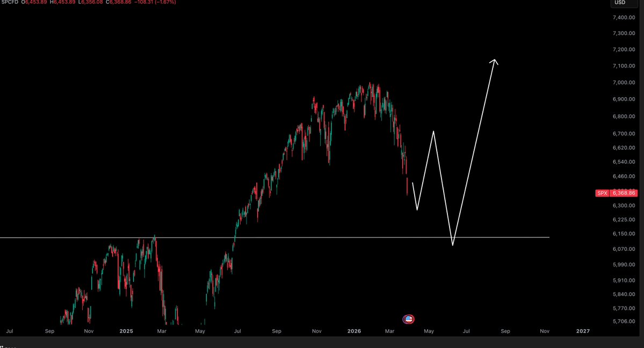Click the 7,100.00 price axis label
Viewport: 644px width, 348px height.
pos(624,66)
